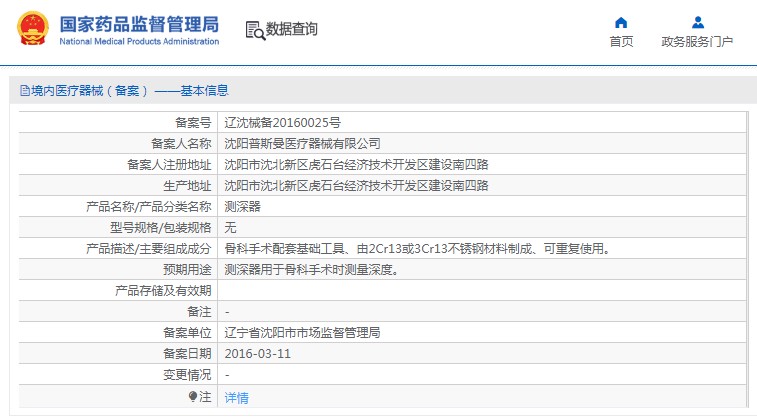Click the 备案单位 label
This screenshot has height=420, width=757.
[x=187, y=333]
